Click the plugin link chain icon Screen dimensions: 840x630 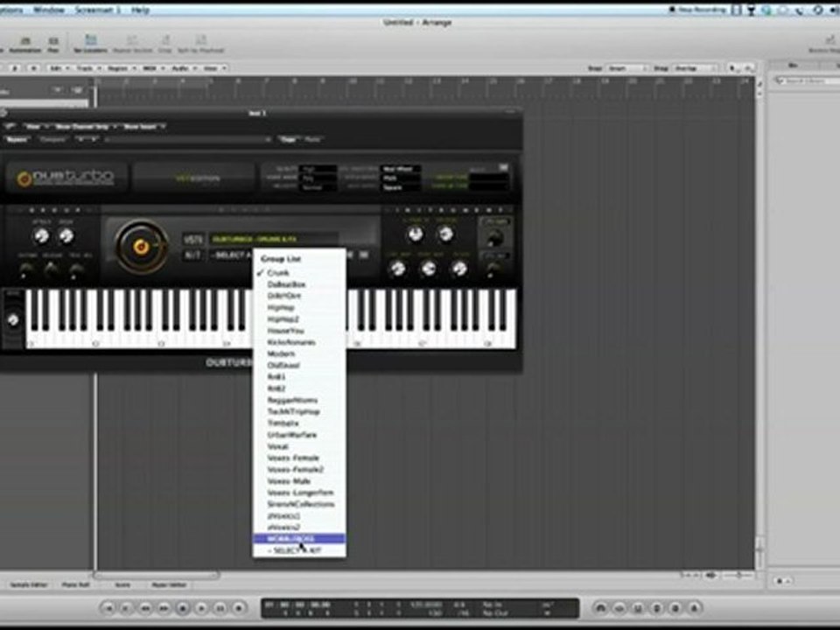pos(9,126)
